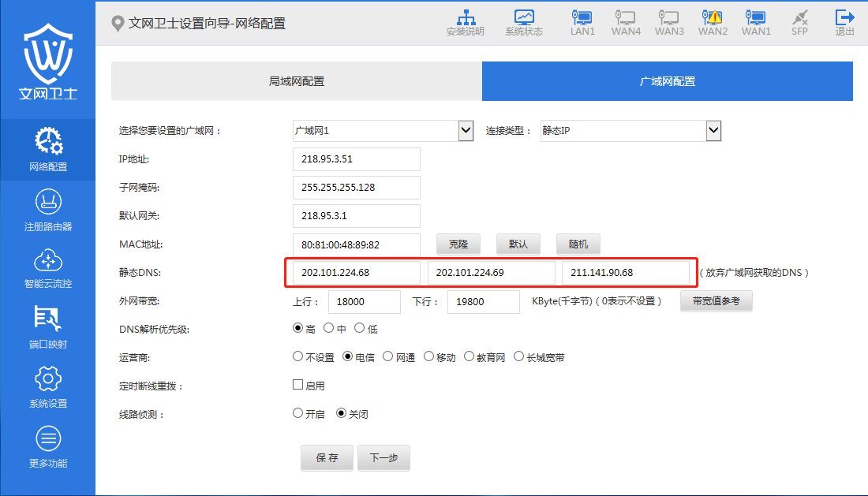Click the 默认网关 input field

pyautogui.click(x=356, y=216)
